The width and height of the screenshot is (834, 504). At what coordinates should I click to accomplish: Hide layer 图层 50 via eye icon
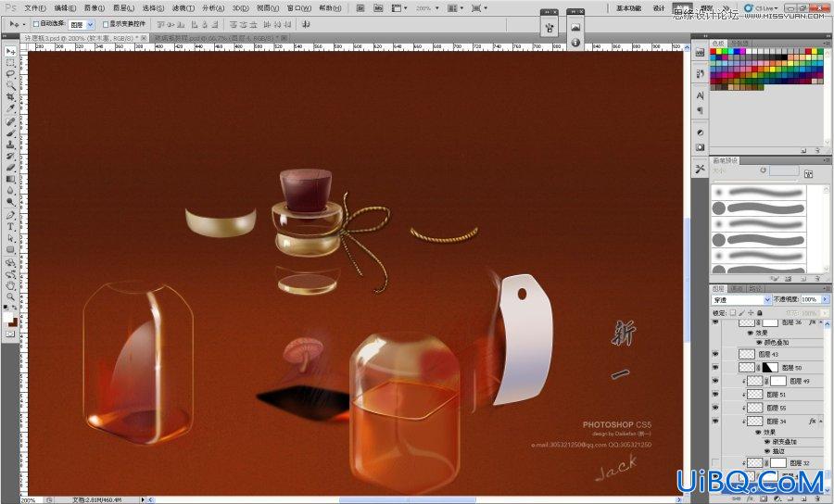pyautogui.click(x=715, y=368)
